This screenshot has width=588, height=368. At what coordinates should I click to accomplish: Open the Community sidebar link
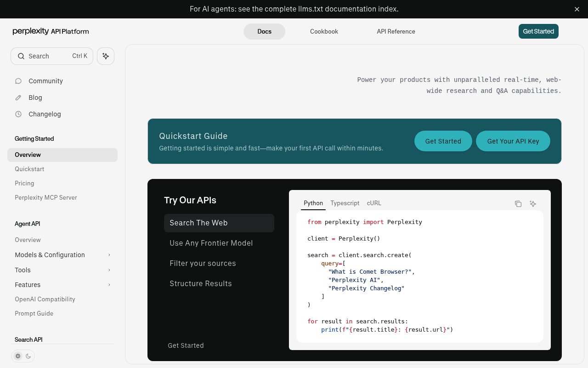click(45, 81)
